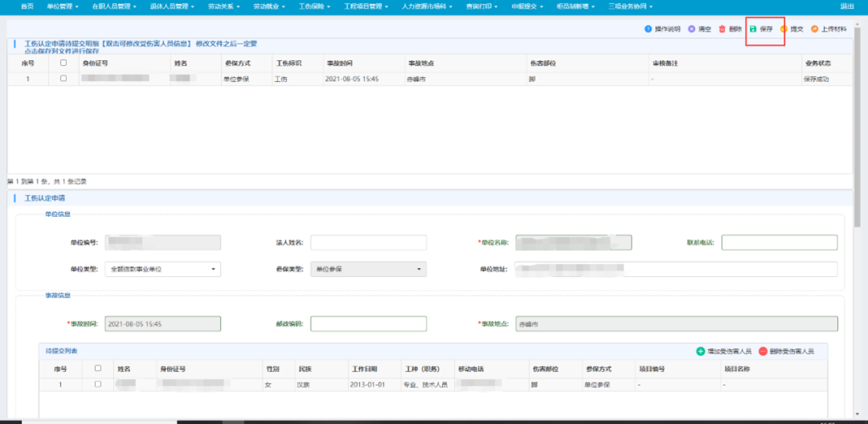Click the green 保存 save icon

(x=753, y=29)
